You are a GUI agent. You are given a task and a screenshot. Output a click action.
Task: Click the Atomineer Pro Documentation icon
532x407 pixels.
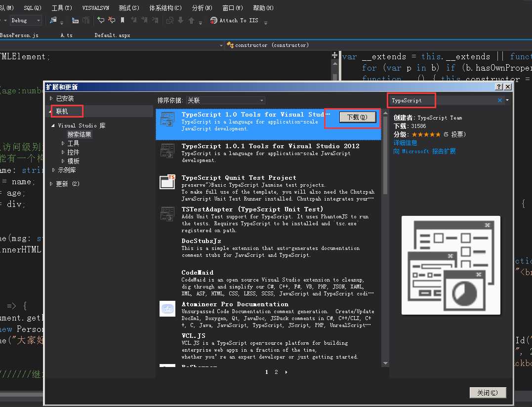pyautogui.click(x=167, y=309)
